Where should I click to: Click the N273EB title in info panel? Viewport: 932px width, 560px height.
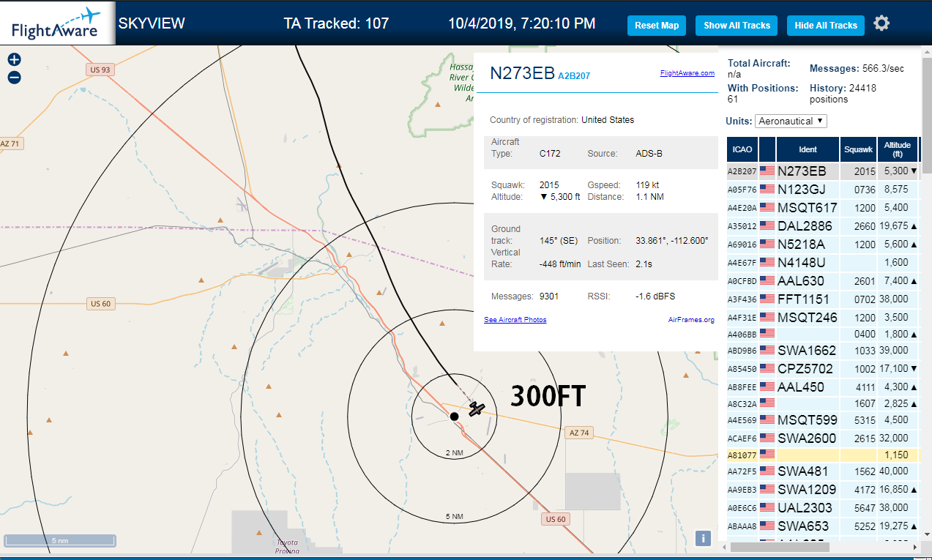[x=522, y=73]
